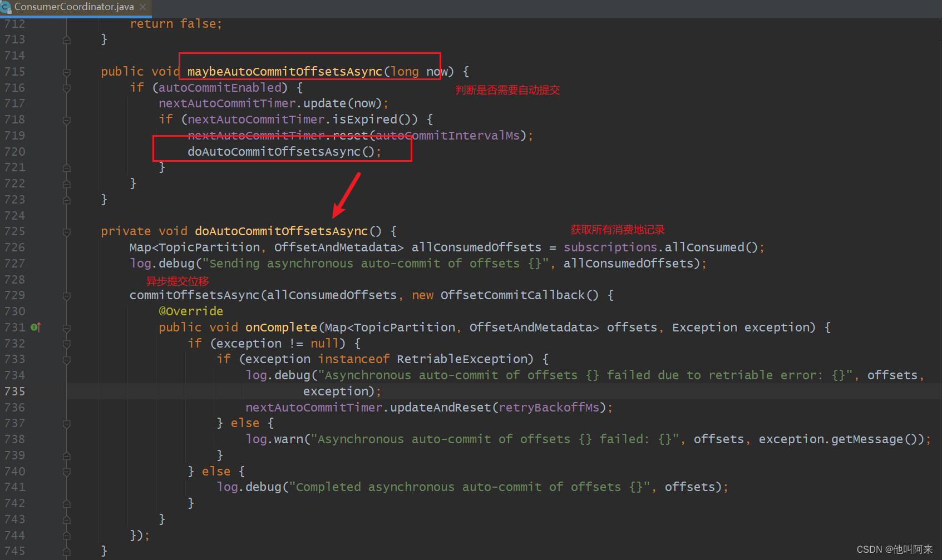The image size is (942, 560).
Task: Collapse the exception != null fold at line 732
Action: 67,344
